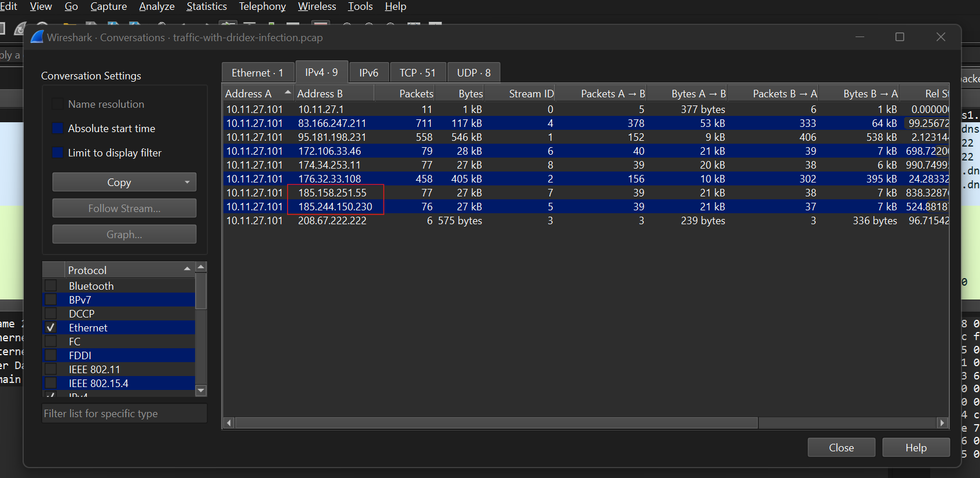The image size is (980, 478).
Task: Open the Capture menu
Action: click(108, 6)
